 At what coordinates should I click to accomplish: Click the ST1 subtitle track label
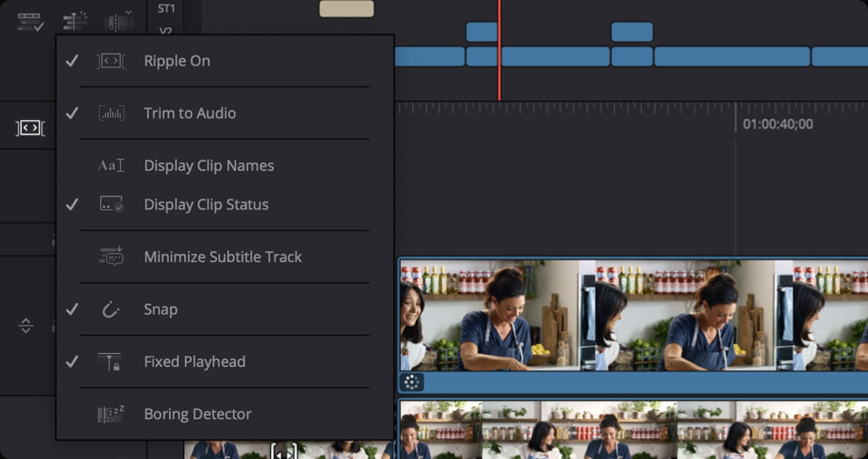(166, 9)
